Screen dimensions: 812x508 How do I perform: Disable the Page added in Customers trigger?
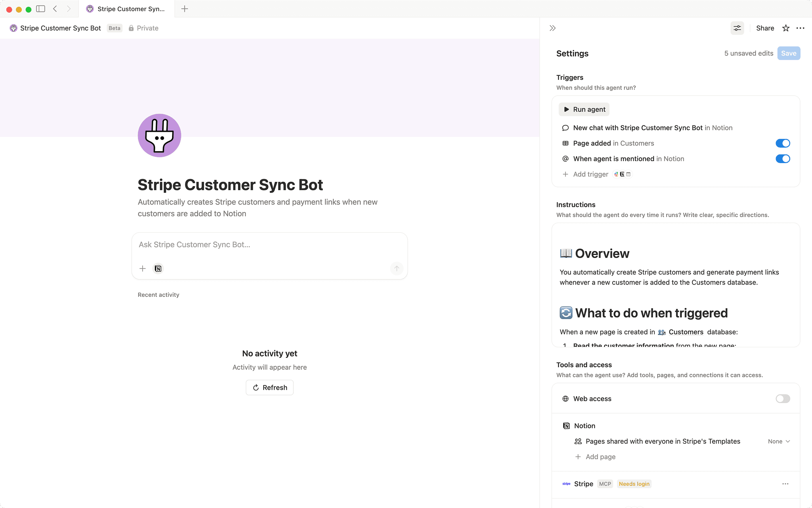click(x=783, y=143)
